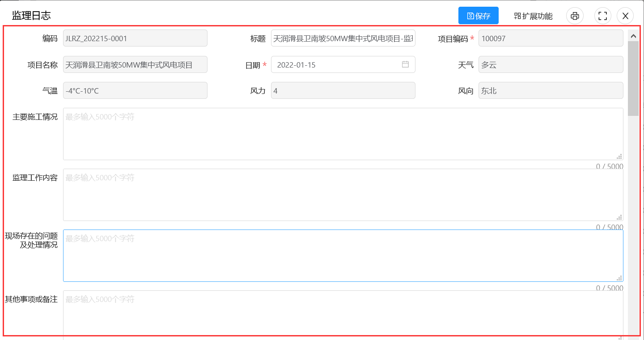Screen dimensions: 644x340
Task: Open the 扩展功能 extended functions menu
Action: coord(533,16)
